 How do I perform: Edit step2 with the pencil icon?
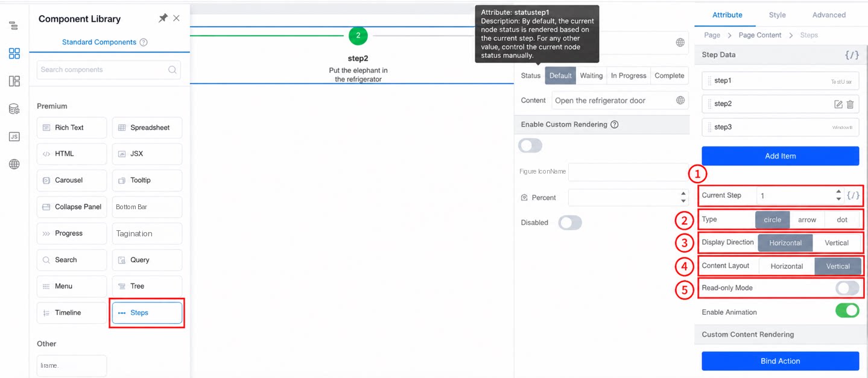[x=838, y=104]
